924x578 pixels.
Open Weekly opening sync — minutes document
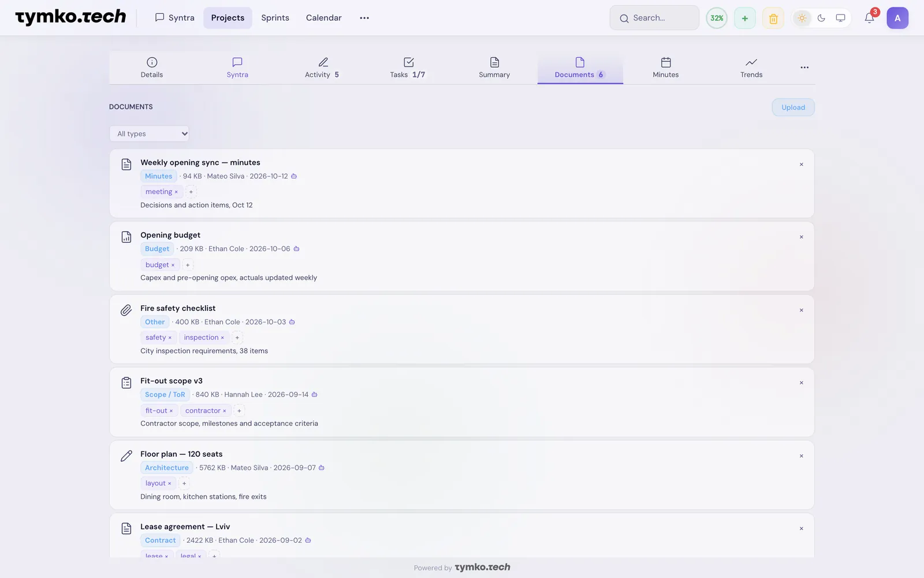pyautogui.click(x=200, y=162)
